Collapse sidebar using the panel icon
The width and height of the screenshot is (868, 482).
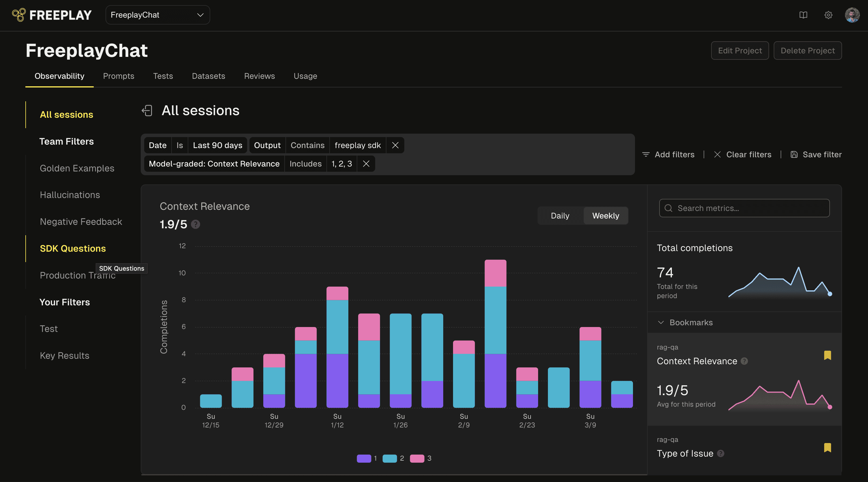tap(147, 111)
